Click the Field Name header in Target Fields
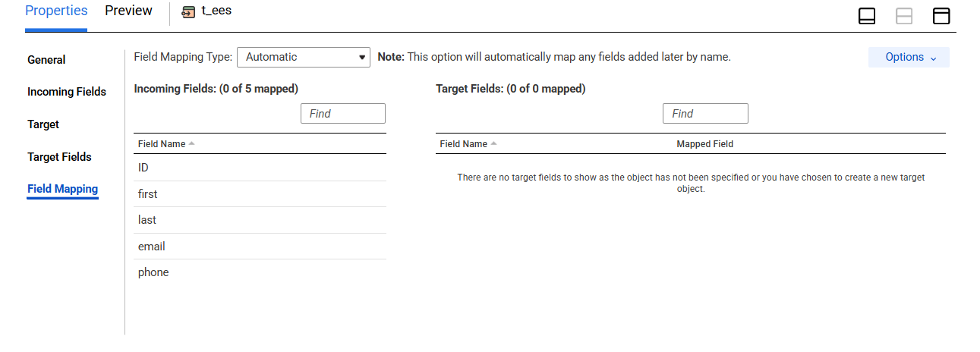The height and width of the screenshot is (352, 980). 464,144
